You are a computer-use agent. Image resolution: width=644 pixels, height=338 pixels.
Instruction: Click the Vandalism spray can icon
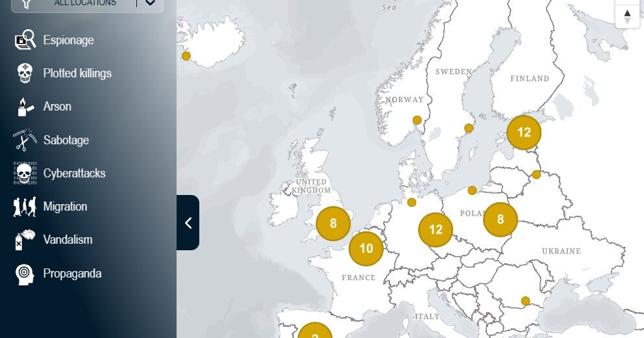coord(25,240)
